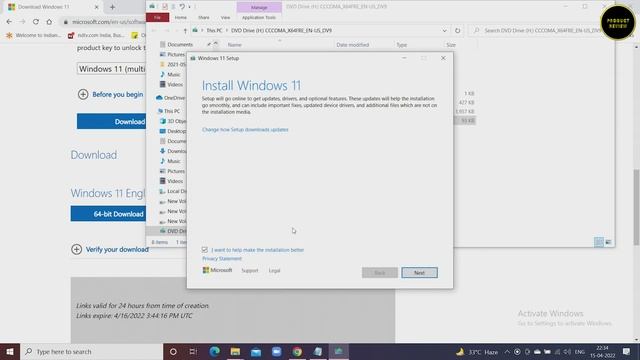Expand the Explorer address bar history dropdown
This screenshot has width=640, height=360.
point(444,31)
